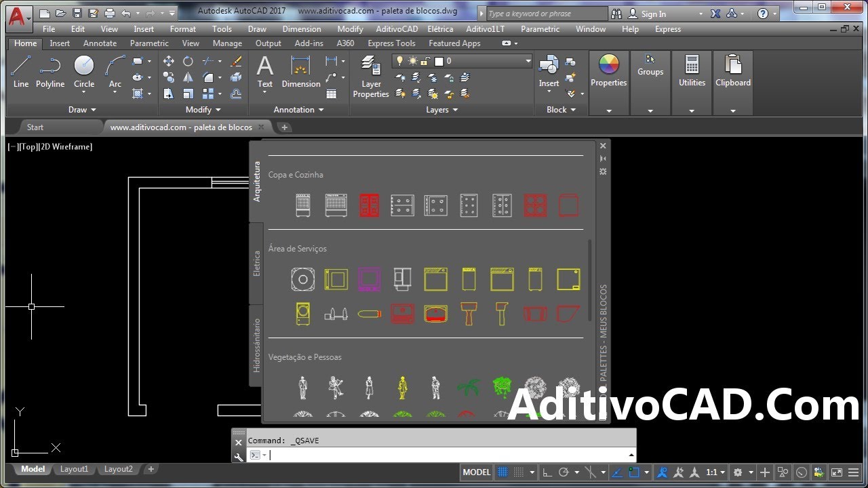Screen dimensions: 868x488
Task: Toggle object snap tracking in status bar
Action: point(618,472)
